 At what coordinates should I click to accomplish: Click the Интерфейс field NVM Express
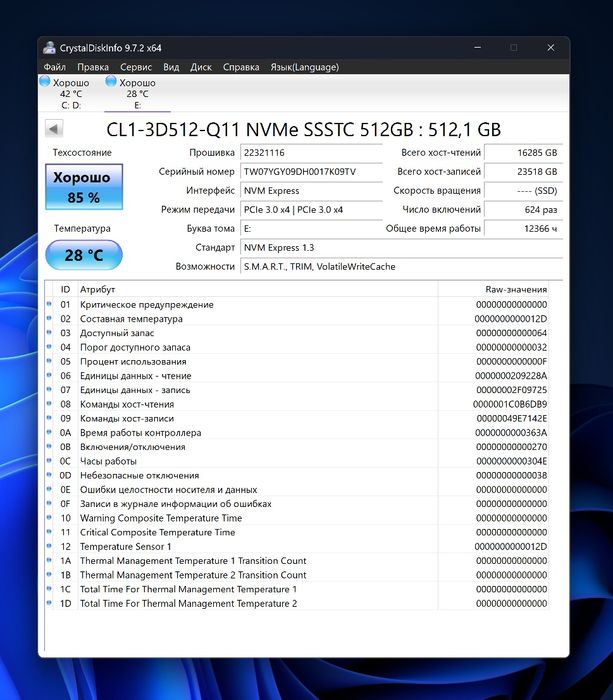tap(311, 191)
